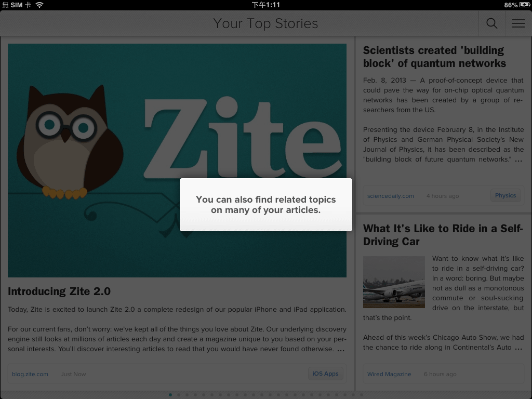Select the first page indicator dot
This screenshot has height=399, width=532.
[170, 395]
